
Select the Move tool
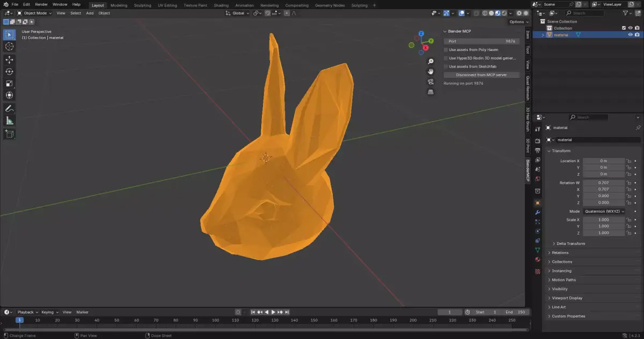pos(9,60)
